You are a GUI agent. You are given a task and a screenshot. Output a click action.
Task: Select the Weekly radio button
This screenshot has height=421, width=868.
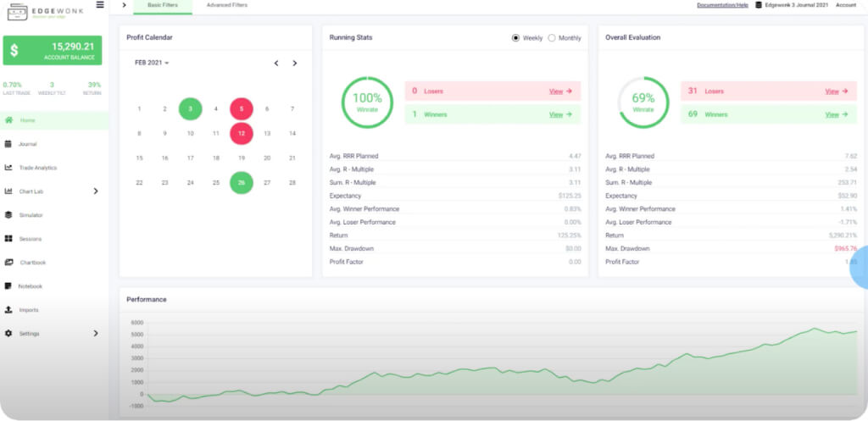pos(515,38)
